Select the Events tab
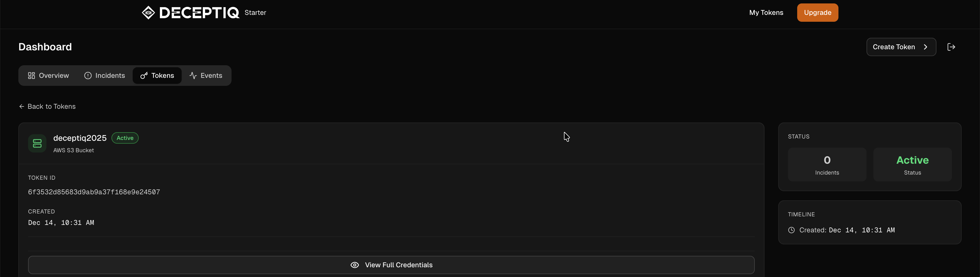980x277 pixels. (206, 76)
